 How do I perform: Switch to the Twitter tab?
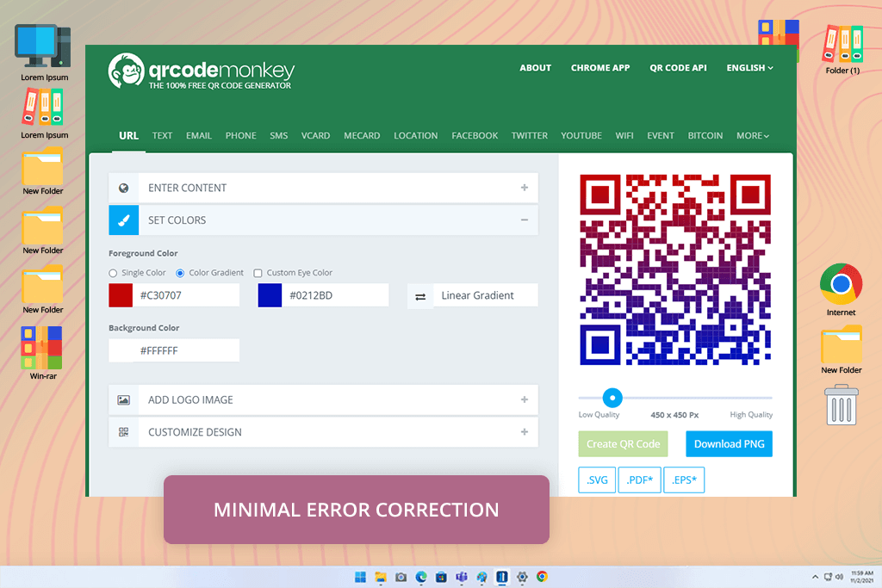click(x=530, y=135)
